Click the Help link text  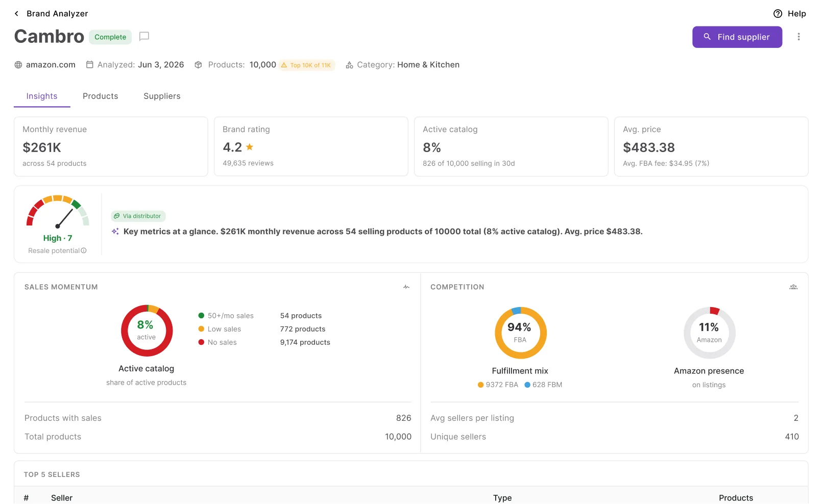coord(796,14)
